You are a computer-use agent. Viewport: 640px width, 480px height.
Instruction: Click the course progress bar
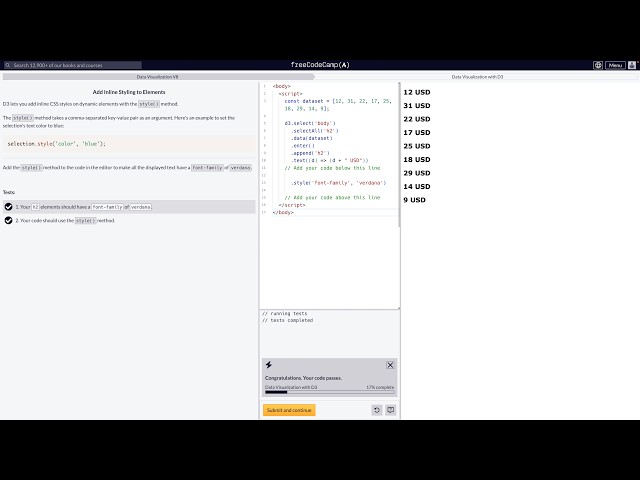pyautogui.click(x=330, y=392)
